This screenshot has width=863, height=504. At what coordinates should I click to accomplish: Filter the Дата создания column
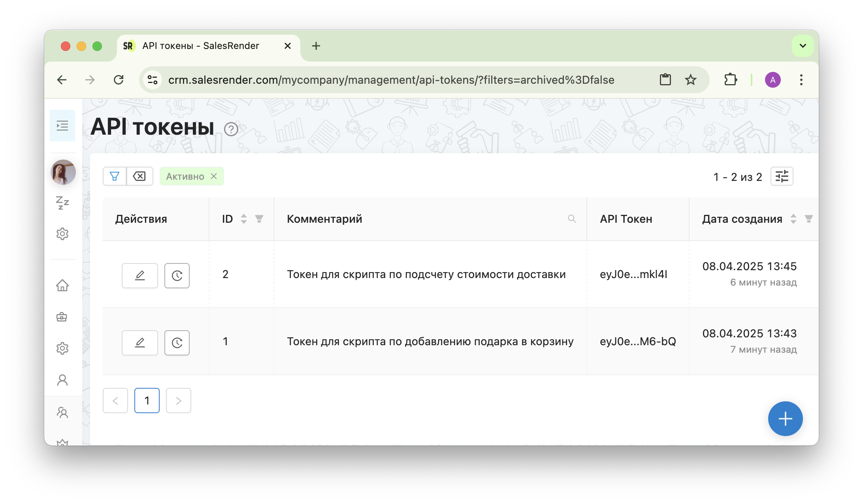809,219
